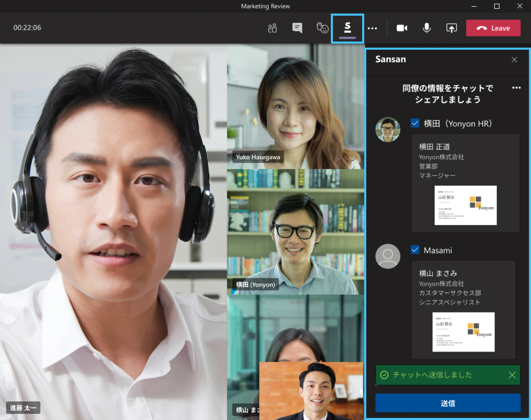
Task: Select the 進藤 太一 name label
Action: [x=23, y=408]
